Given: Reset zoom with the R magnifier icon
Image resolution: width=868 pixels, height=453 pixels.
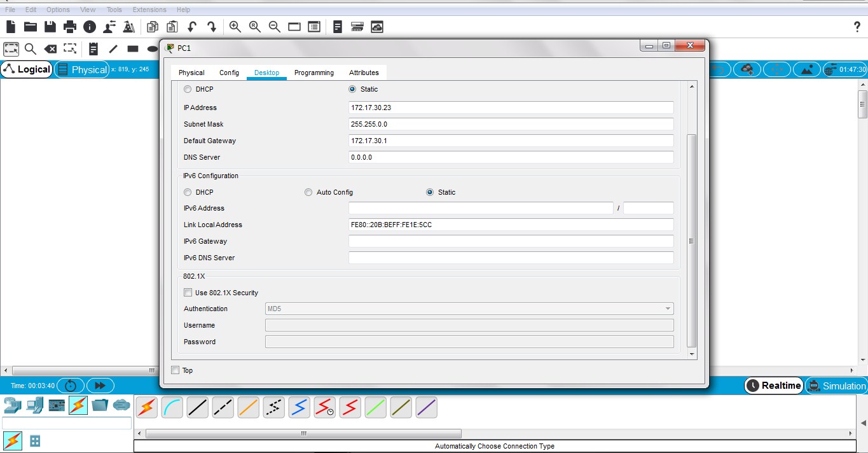Looking at the screenshot, I should click(x=255, y=27).
